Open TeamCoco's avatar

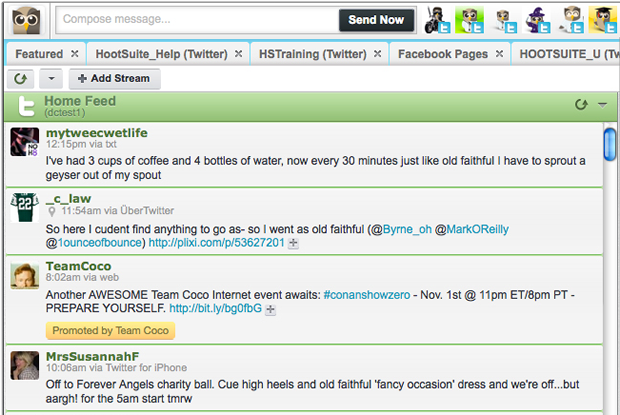pyautogui.click(x=25, y=275)
